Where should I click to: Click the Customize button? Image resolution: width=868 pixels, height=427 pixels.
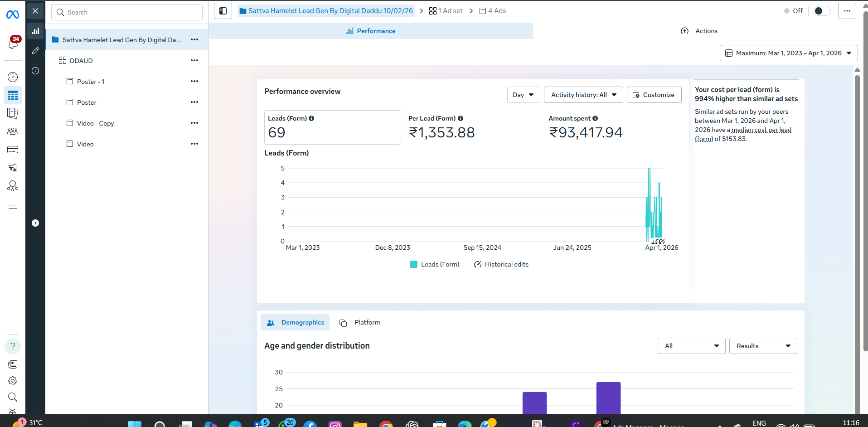(x=654, y=95)
